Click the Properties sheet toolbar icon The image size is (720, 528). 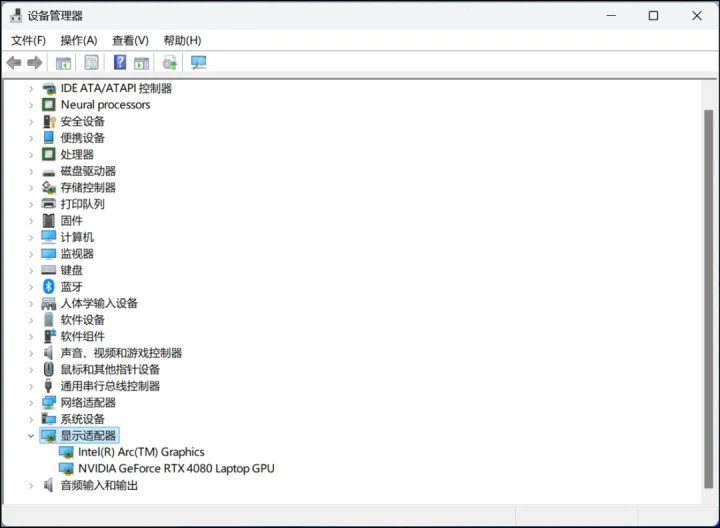[x=91, y=62]
